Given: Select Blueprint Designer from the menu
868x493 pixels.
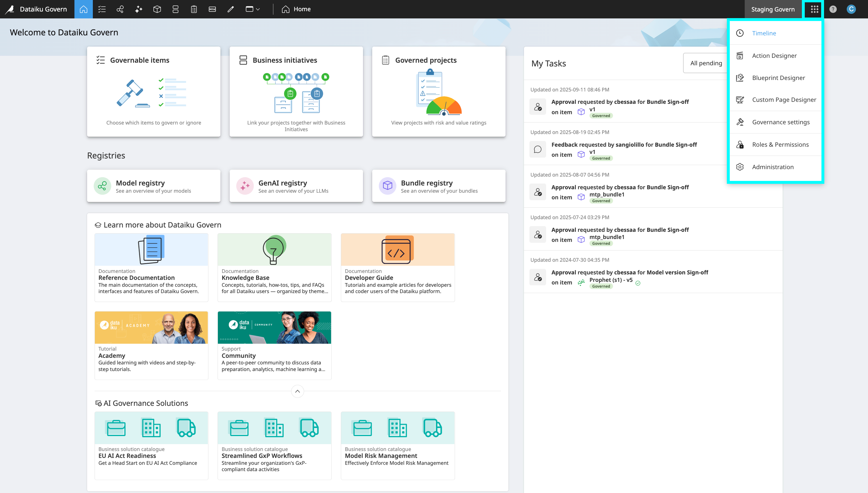Looking at the screenshot, I should coord(778,78).
